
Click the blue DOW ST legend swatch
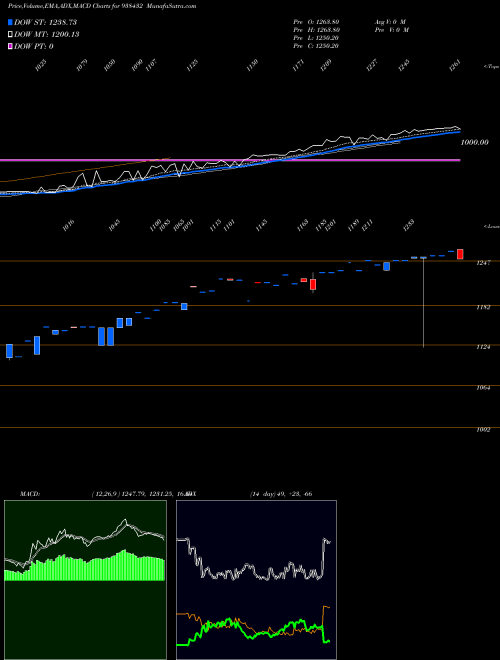pyautogui.click(x=10, y=22)
